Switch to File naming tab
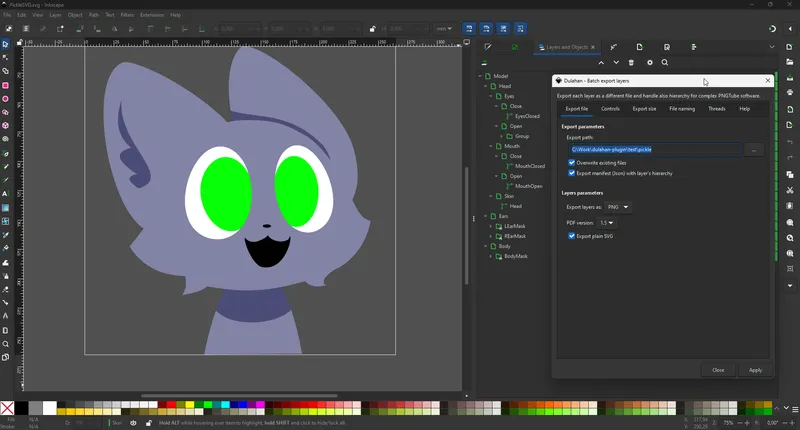 click(x=682, y=109)
